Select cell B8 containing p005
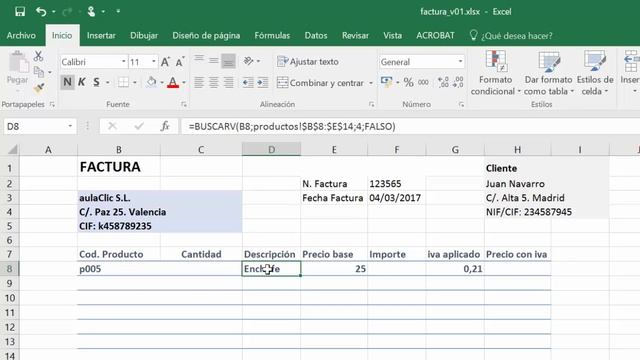The width and height of the screenshot is (640, 360). 119,269
